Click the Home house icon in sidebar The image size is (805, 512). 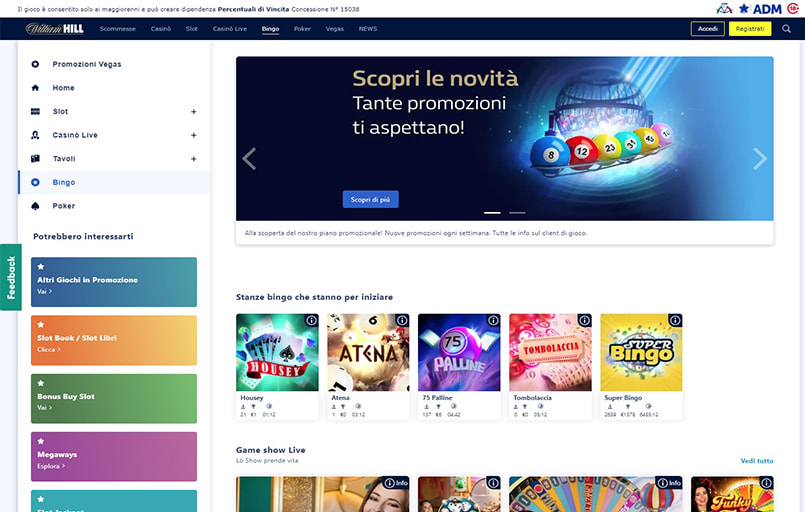35,88
